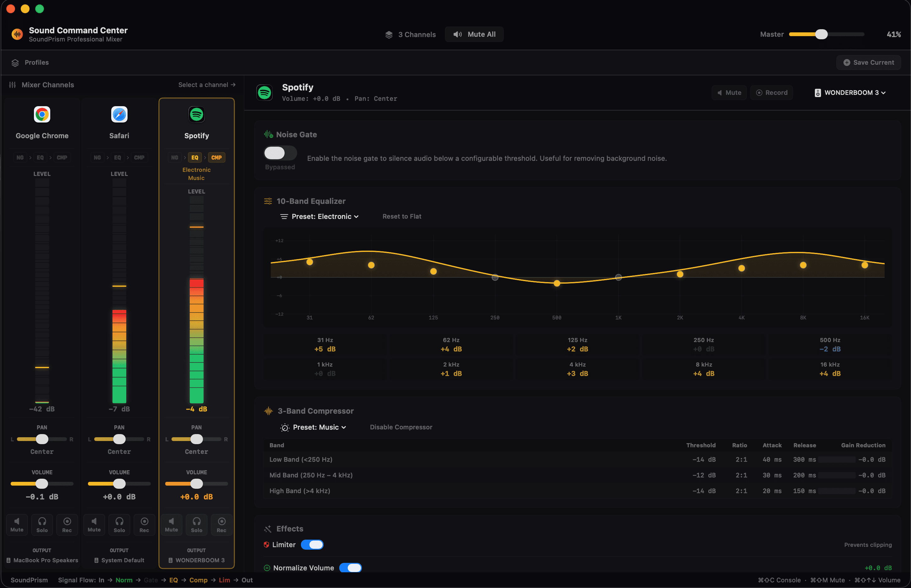Click Save Current profile button

click(x=868, y=62)
